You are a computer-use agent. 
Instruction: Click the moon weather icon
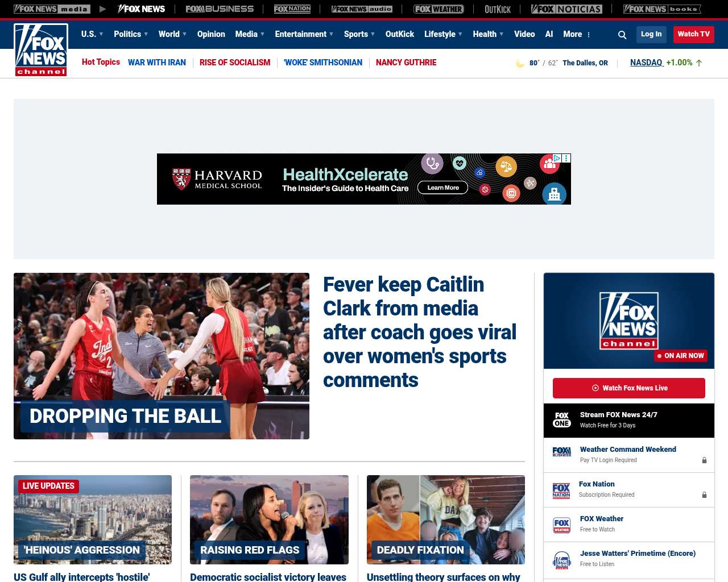pyautogui.click(x=520, y=63)
